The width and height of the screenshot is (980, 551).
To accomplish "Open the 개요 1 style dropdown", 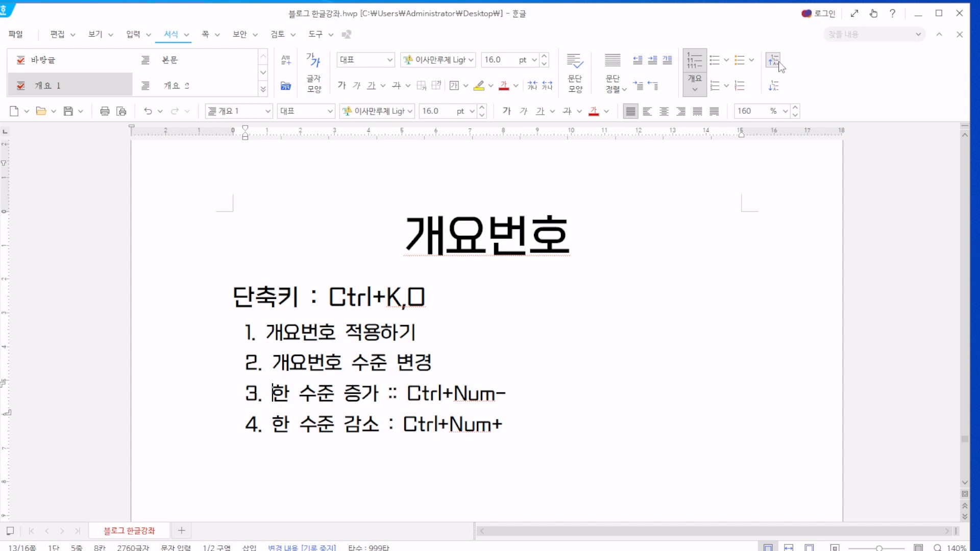I will [267, 111].
